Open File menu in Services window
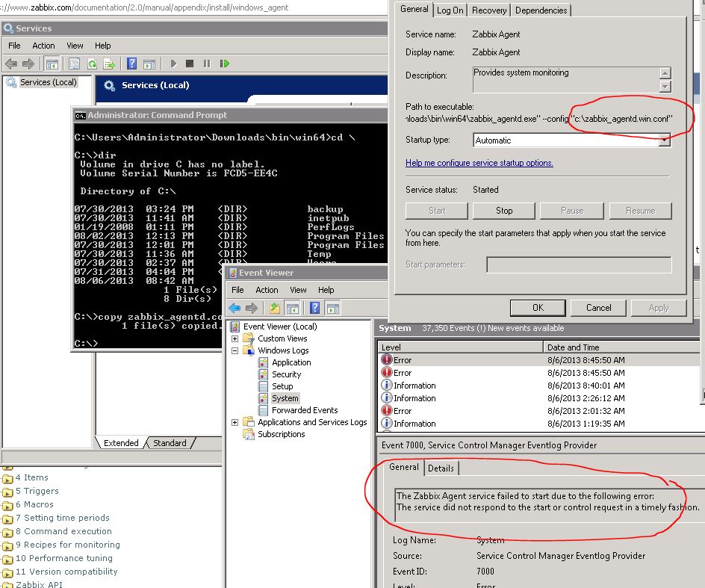The image size is (705, 588). (x=14, y=46)
